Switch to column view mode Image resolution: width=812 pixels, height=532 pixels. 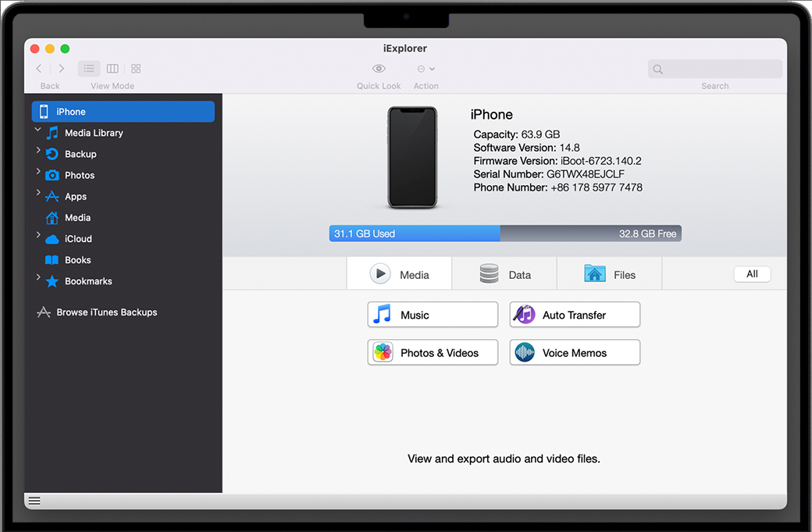pyautogui.click(x=112, y=69)
